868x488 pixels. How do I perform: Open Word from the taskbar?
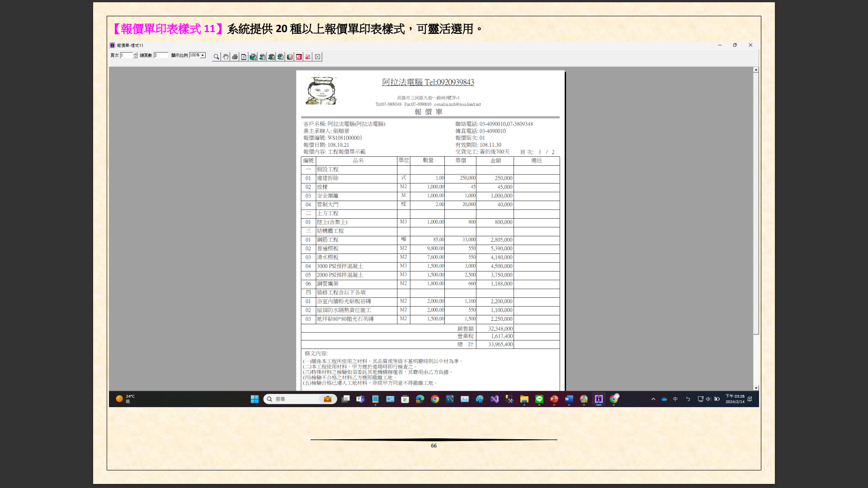coord(569,399)
